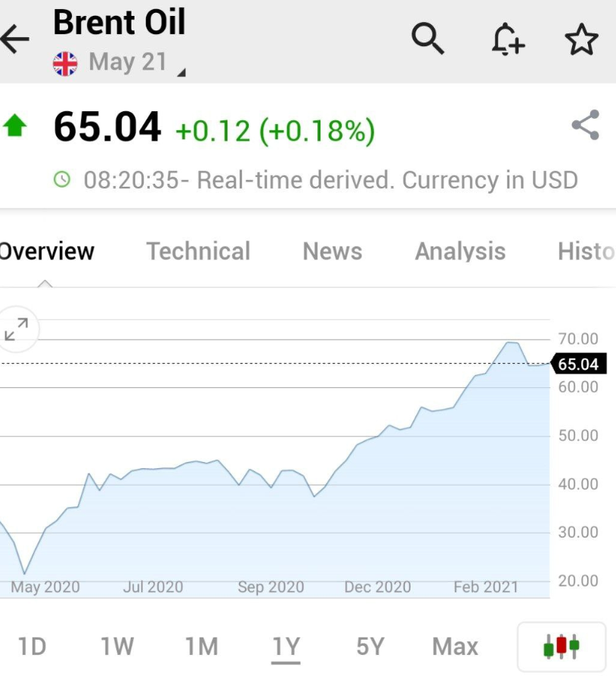Open the Technical tab
This screenshot has height=679, width=616.
[x=198, y=251]
